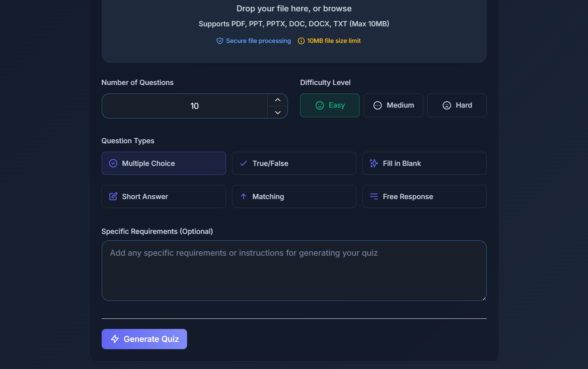Click the Specific Requirements text area
The image size is (588, 369).
294,271
